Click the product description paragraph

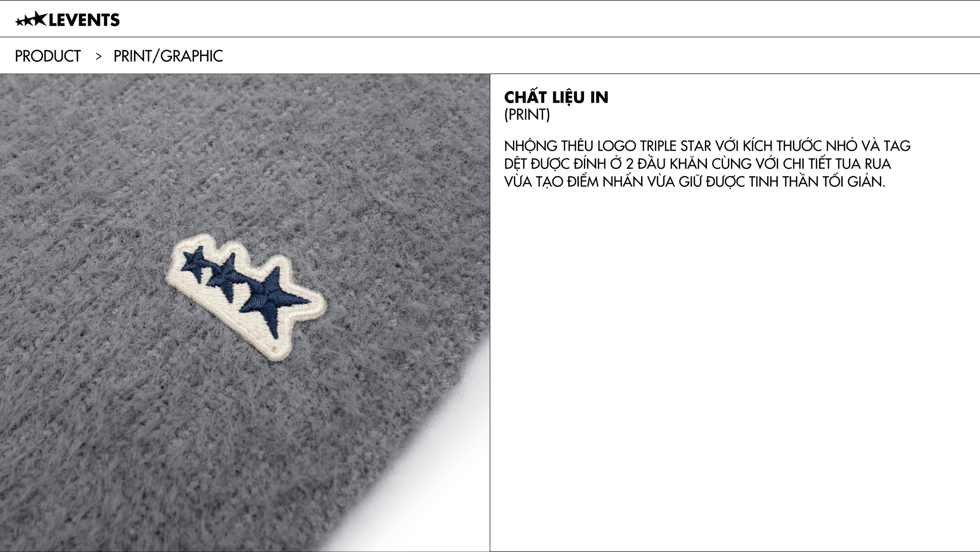tap(707, 164)
